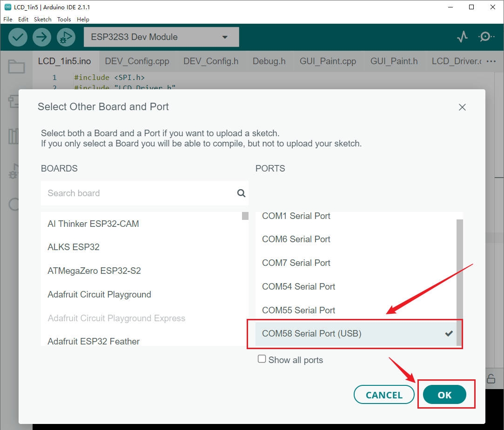Click the #include <SPI.h> code line

(109, 77)
